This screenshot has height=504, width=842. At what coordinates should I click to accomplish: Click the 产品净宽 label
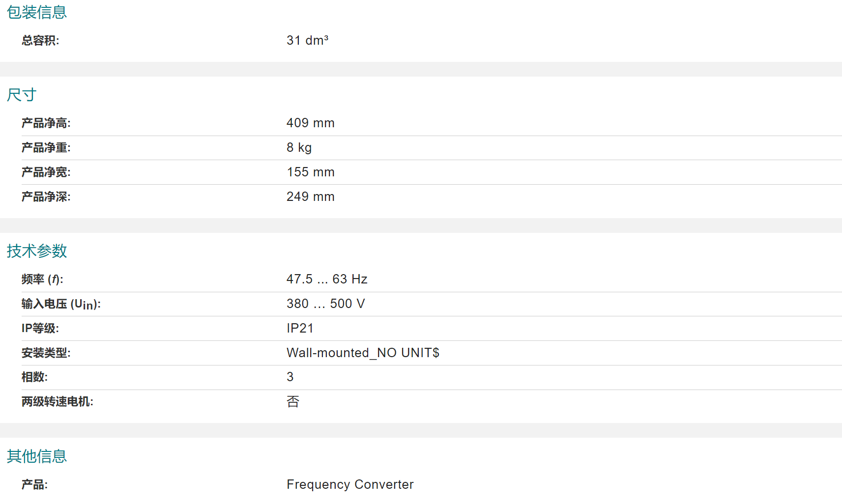(46, 172)
